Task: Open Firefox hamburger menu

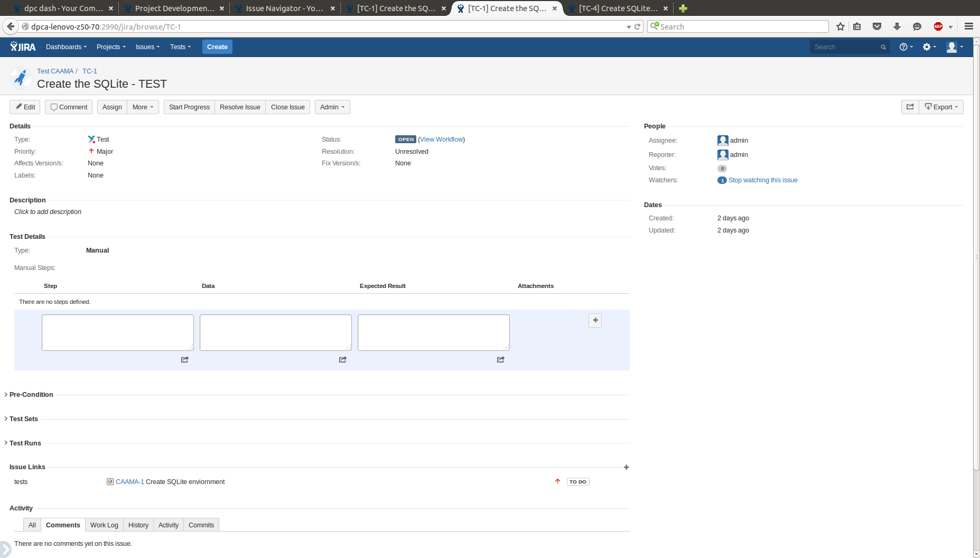Action: (x=969, y=26)
